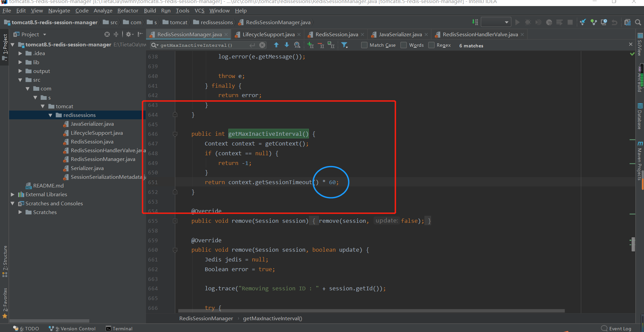Open search filter funnel icon

coord(344,45)
